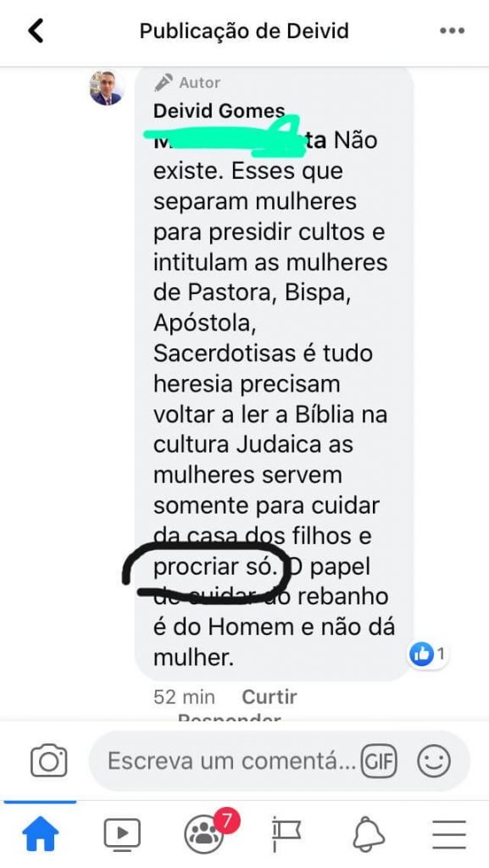Go back using the back arrow

36,31
